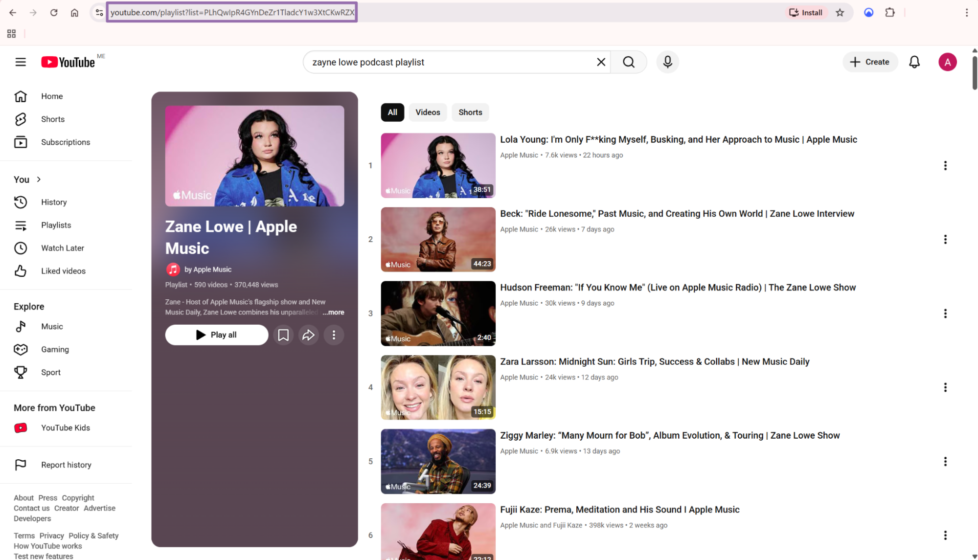Clear the search box text
Screen dimensions: 978x560
click(601, 62)
